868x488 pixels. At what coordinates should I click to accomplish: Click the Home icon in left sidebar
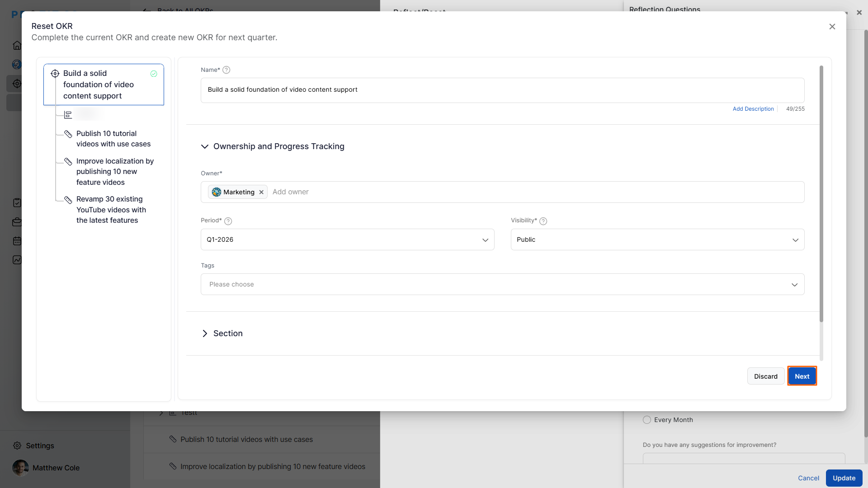tap(17, 45)
